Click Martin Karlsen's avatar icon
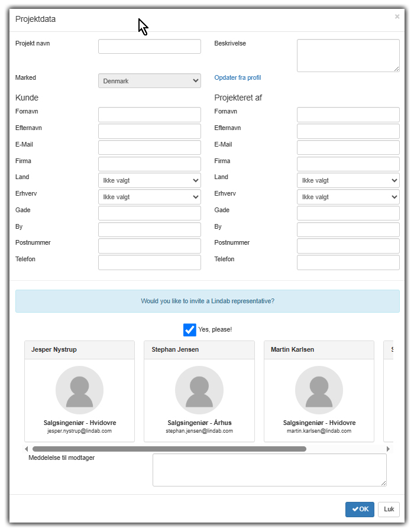Image resolution: width=414 pixels, height=532 pixels. tap(319, 390)
